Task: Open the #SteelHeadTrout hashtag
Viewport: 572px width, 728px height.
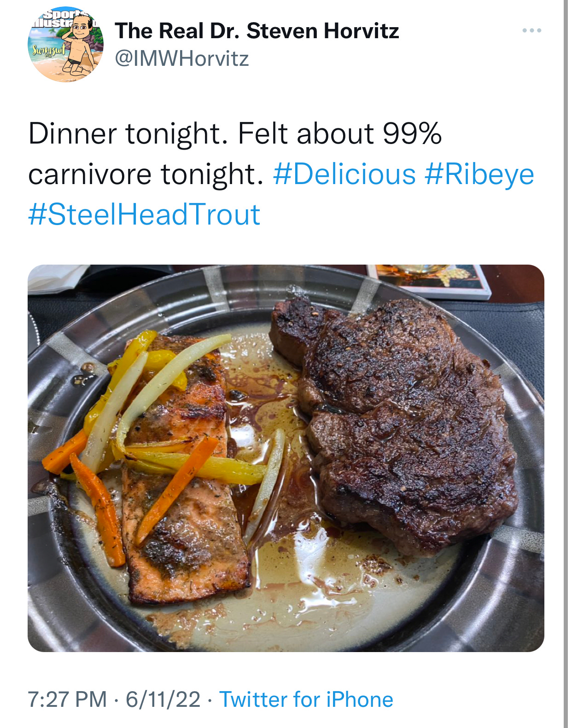Action: tap(144, 214)
